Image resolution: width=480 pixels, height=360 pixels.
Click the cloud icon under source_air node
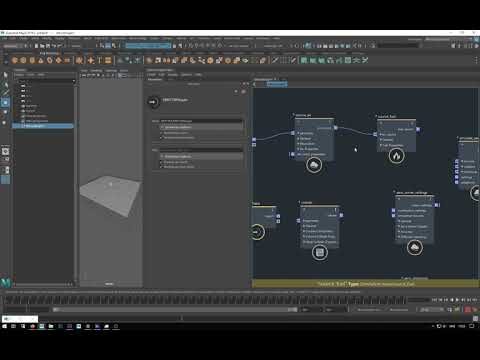click(314, 165)
